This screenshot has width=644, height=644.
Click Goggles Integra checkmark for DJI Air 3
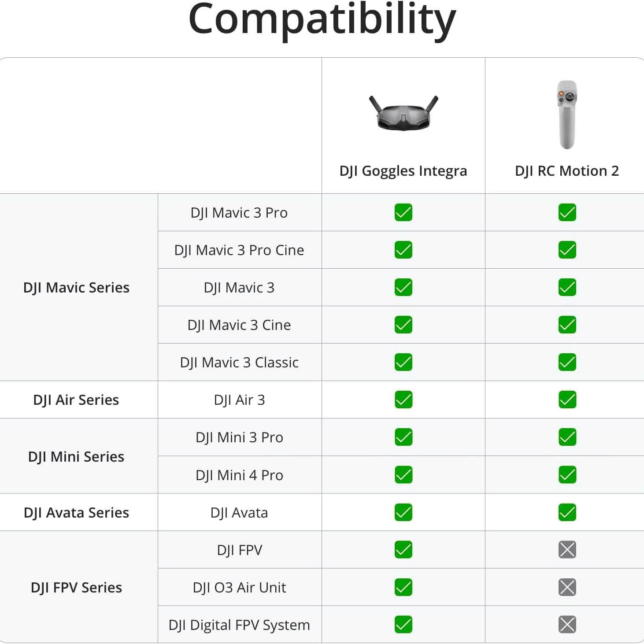[x=403, y=400]
